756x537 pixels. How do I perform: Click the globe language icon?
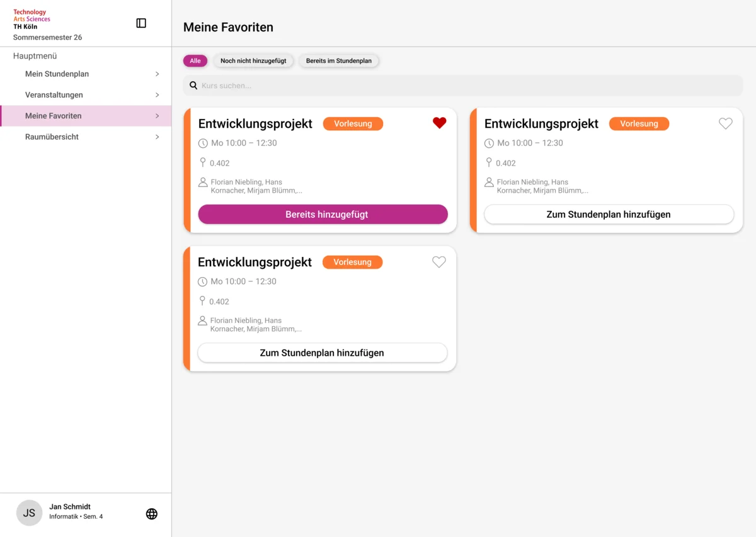coord(152,514)
